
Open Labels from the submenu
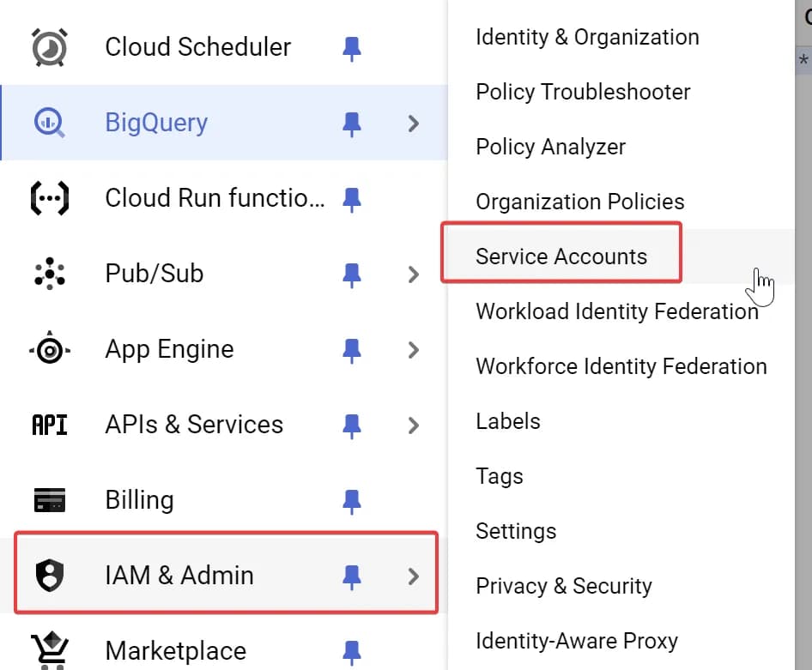pos(621,421)
